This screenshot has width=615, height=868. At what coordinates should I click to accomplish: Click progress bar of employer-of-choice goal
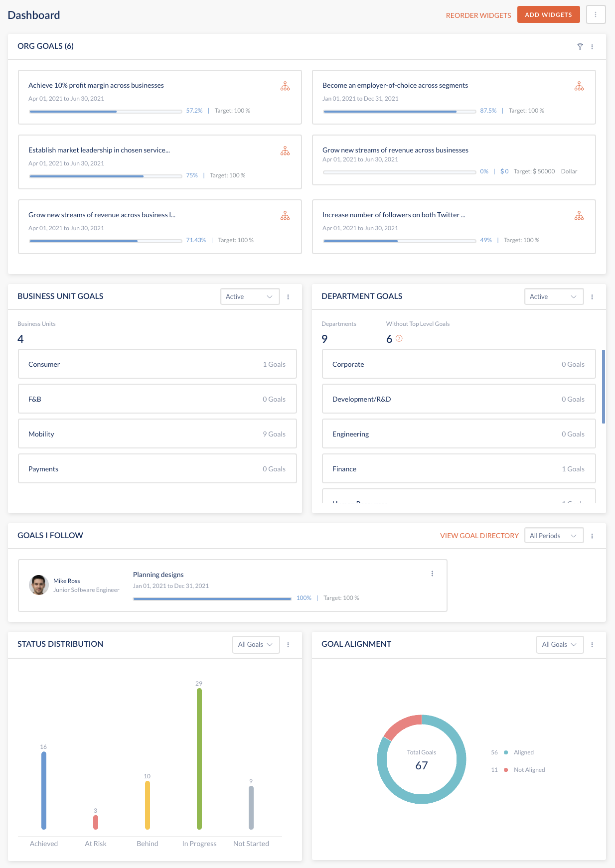400,112
